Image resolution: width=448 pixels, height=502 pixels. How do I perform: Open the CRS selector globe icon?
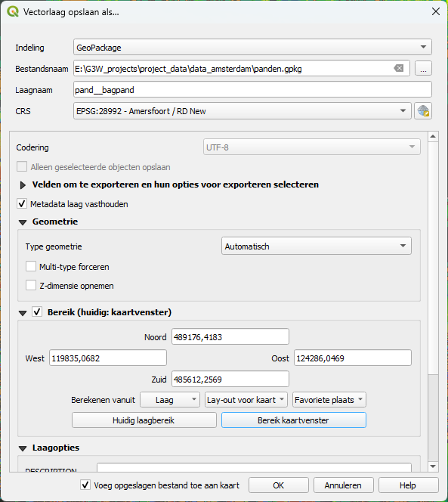click(x=423, y=111)
